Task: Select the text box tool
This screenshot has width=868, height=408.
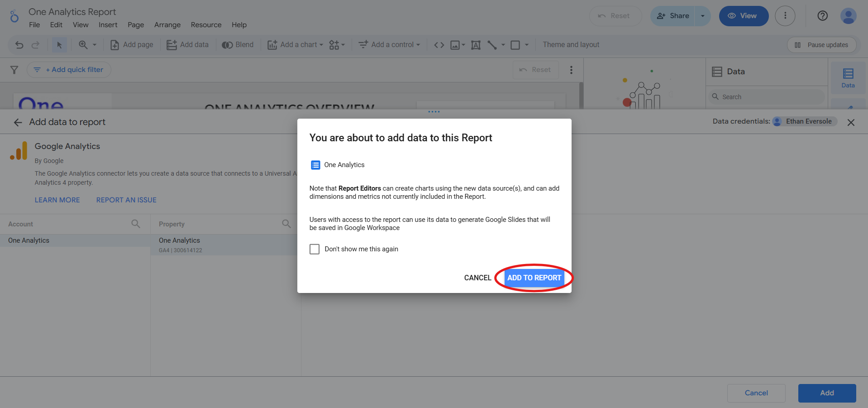Action: point(476,45)
